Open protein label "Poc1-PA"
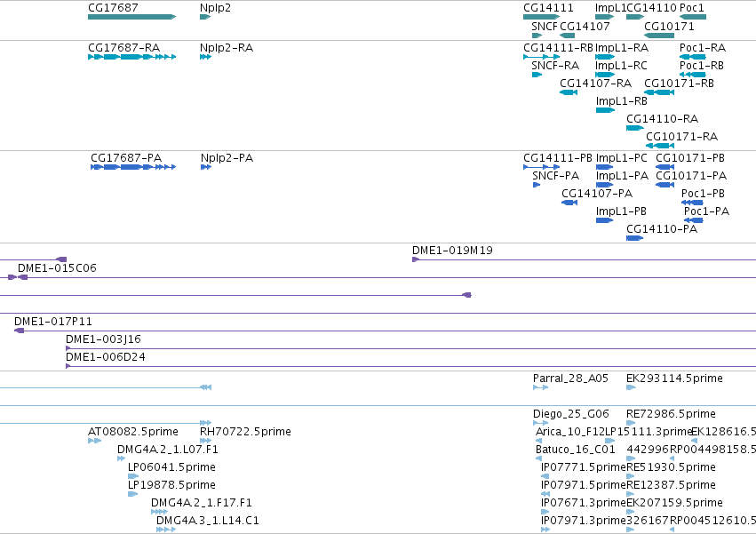756x534 pixels. pos(706,211)
